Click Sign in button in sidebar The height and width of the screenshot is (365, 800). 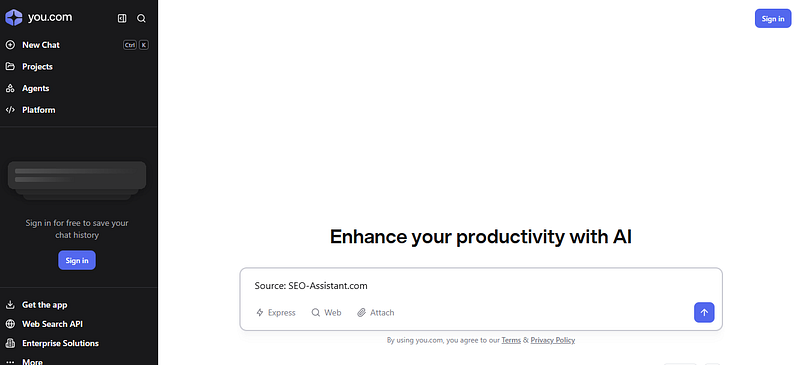pyautogui.click(x=77, y=260)
